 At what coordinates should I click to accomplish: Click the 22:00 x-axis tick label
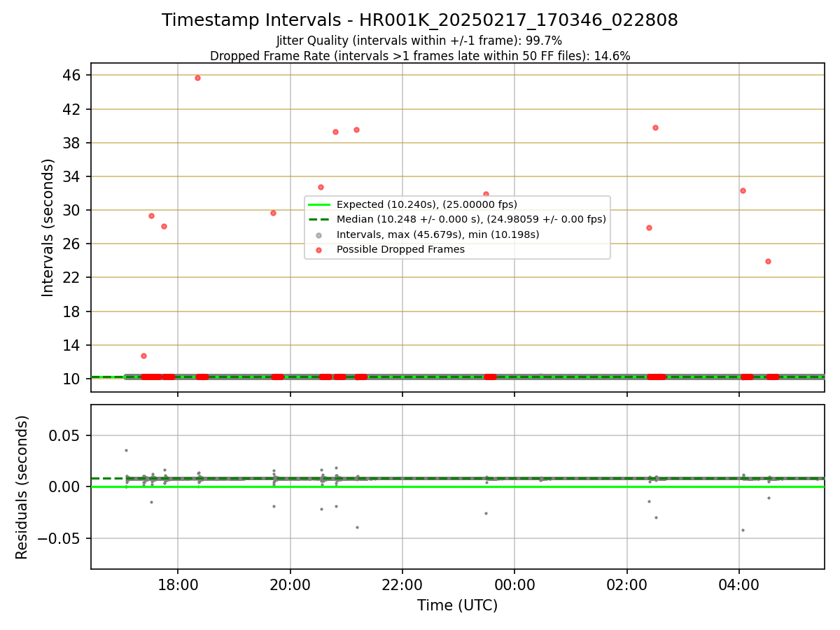pyautogui.click(x=402, y=584)
